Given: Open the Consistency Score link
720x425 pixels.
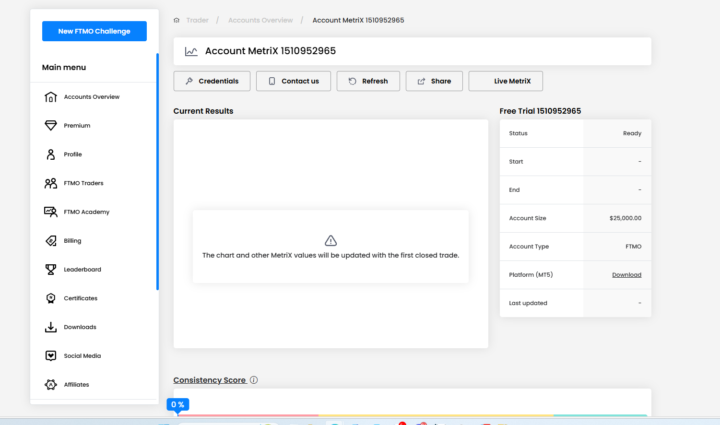Looking at the screenshot, I should [209, 380].
